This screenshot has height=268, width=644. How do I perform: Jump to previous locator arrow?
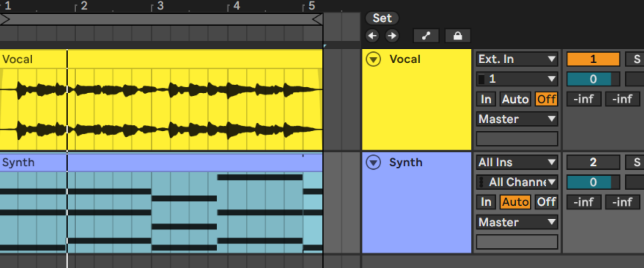pos(372,36)
